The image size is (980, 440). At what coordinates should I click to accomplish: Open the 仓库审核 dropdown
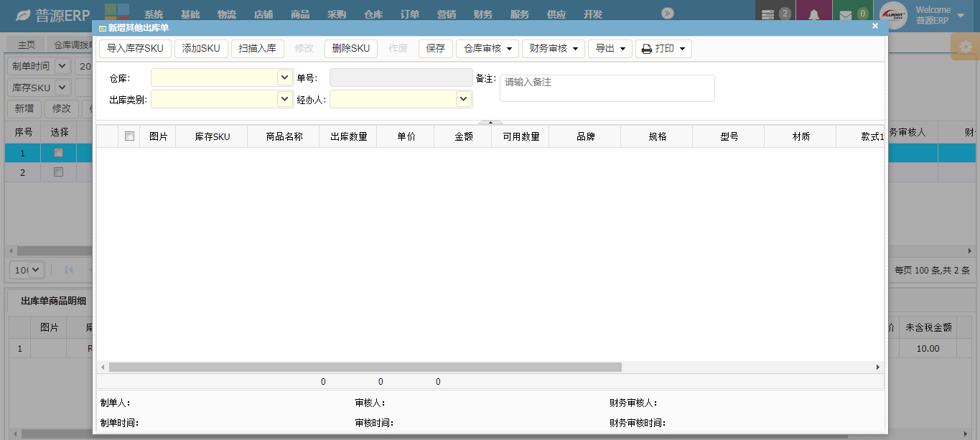tap(487, 48)
